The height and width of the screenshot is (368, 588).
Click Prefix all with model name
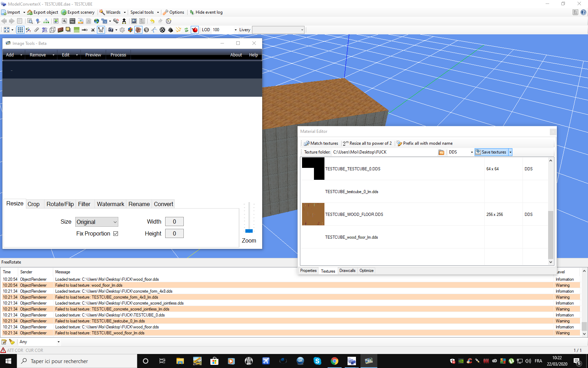point(425,143)
